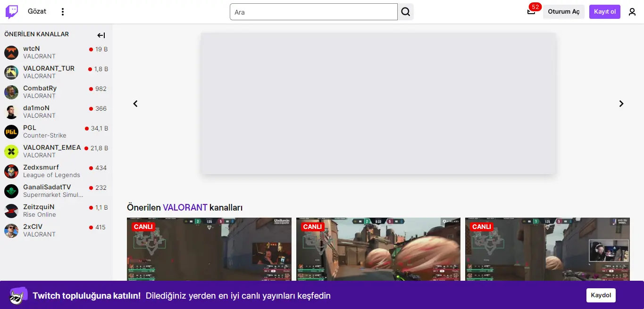
Task: Open the featured carousel stream card
Action: [x=378, y=104]
